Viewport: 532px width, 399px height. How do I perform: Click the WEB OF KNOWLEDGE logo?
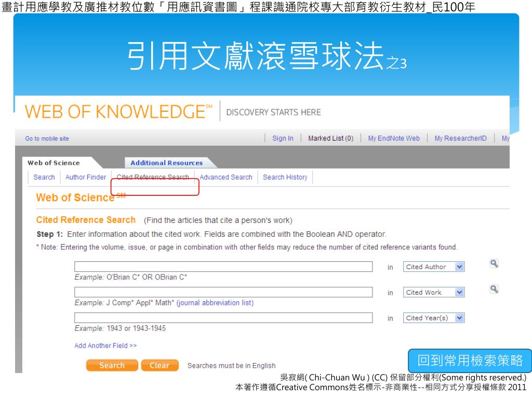(118, 111)
